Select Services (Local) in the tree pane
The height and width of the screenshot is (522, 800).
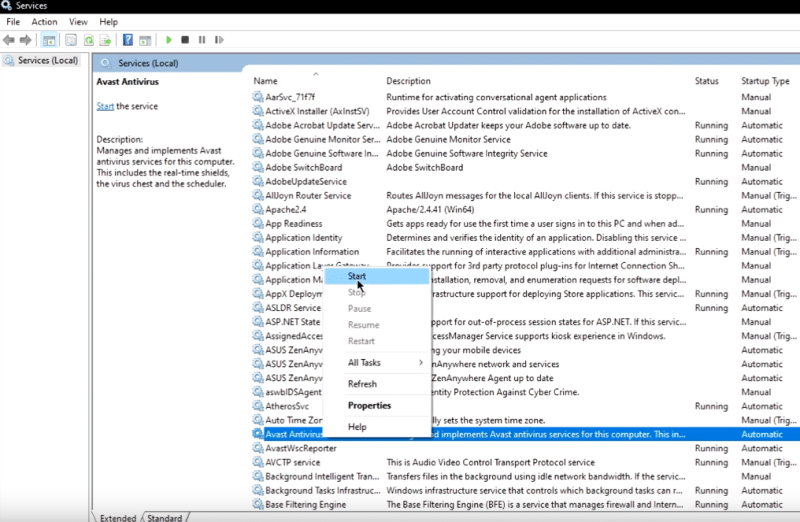(x=48, y=60)
